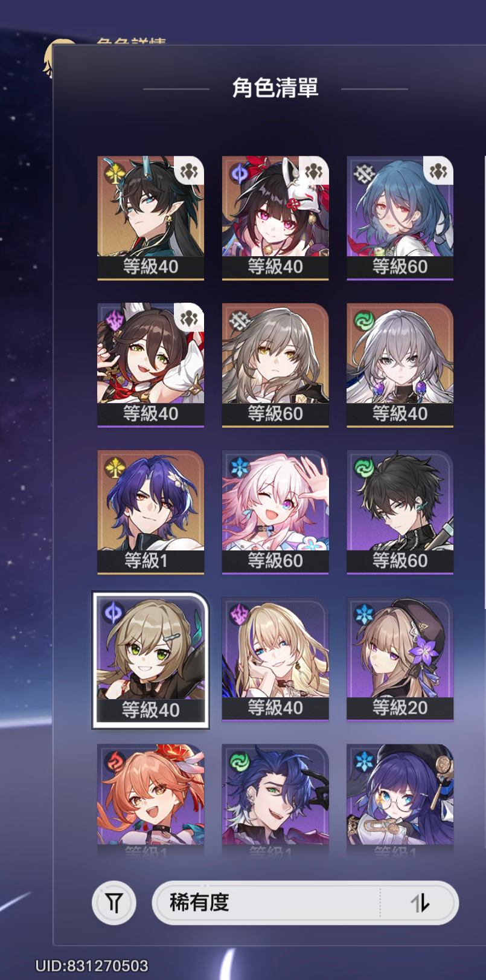
Task: Open the 稀有度 sort dropdown
Action: pyautogui.click(x=305, y=903)
